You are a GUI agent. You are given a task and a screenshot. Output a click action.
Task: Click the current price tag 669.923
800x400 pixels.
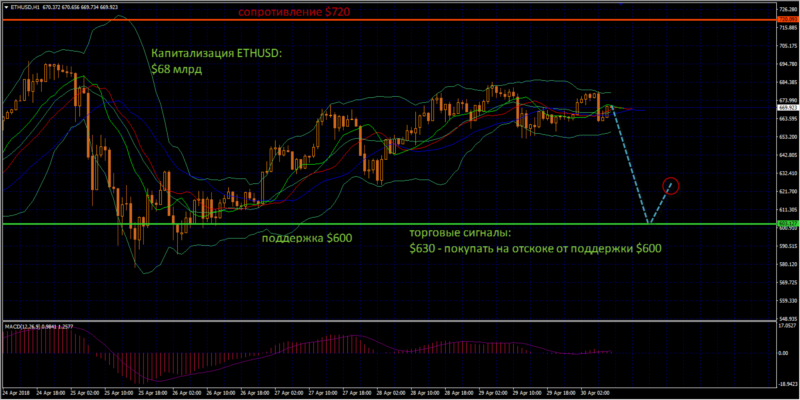[786, 108]
